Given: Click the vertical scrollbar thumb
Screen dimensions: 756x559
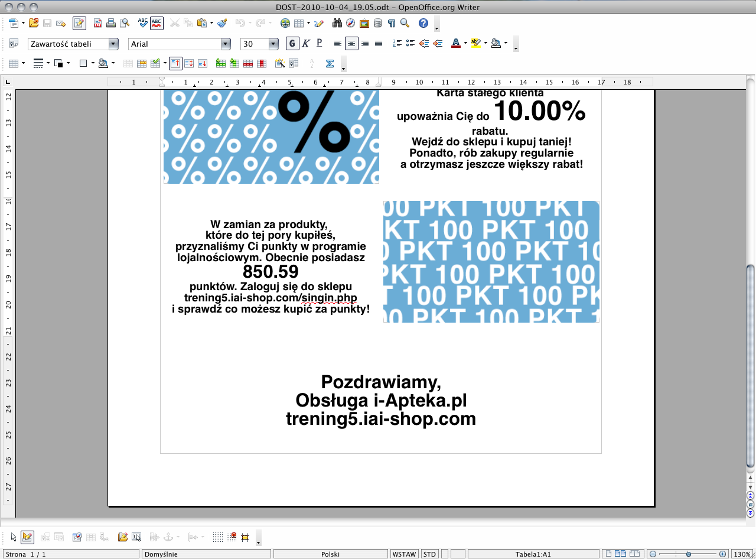Looking at the screenshot, I should (x=750, y=366).
